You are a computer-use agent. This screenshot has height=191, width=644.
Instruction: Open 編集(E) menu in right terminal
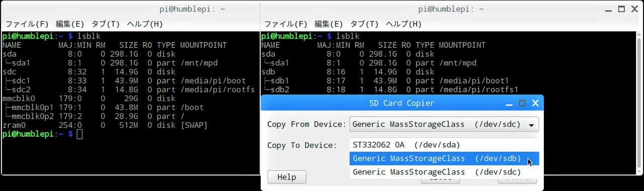point(329,24)
